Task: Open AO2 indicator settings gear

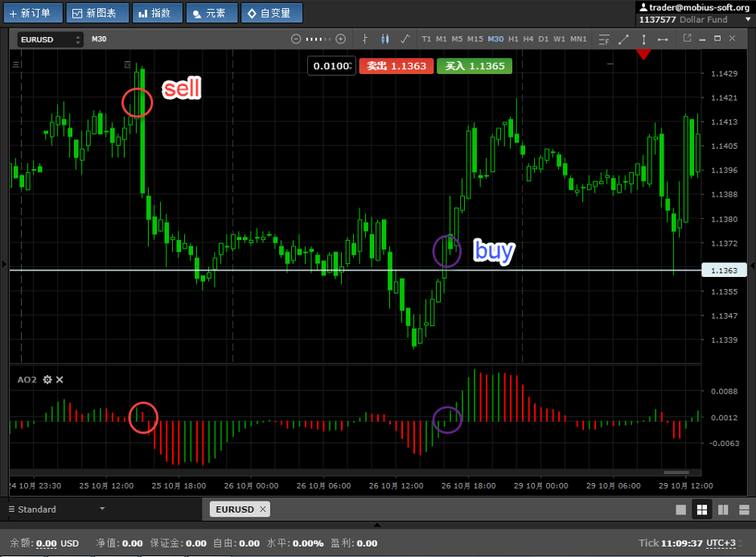Action: 47,379
